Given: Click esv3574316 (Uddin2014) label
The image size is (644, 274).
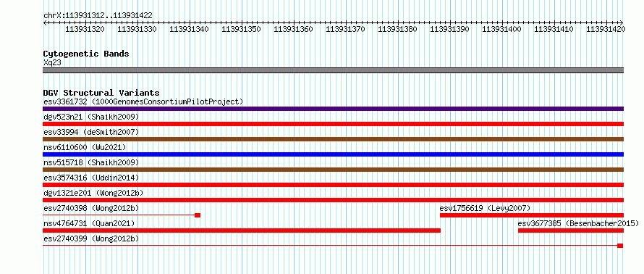Looking at the screenshot, I should [91, 178].
